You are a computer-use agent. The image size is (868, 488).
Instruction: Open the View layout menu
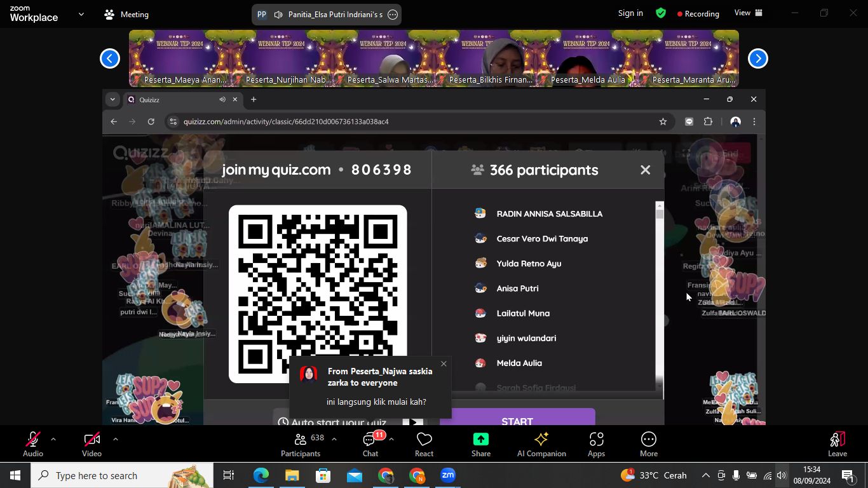pos(749,13)
